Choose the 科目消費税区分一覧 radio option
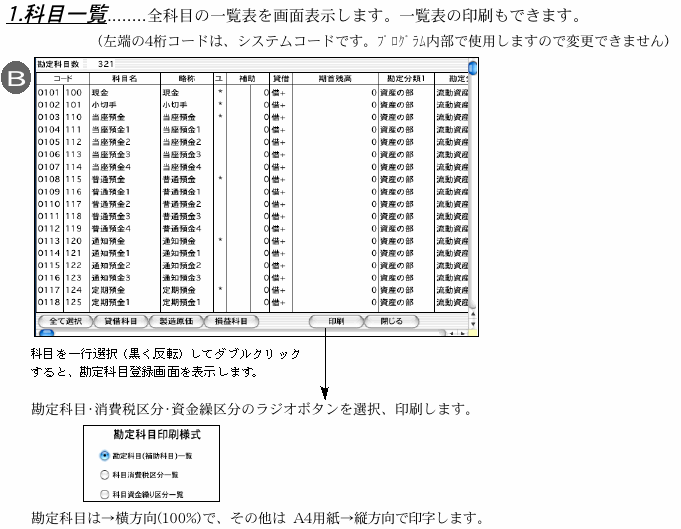This screenshot has width=681, height=529. (x=104, y=475)
